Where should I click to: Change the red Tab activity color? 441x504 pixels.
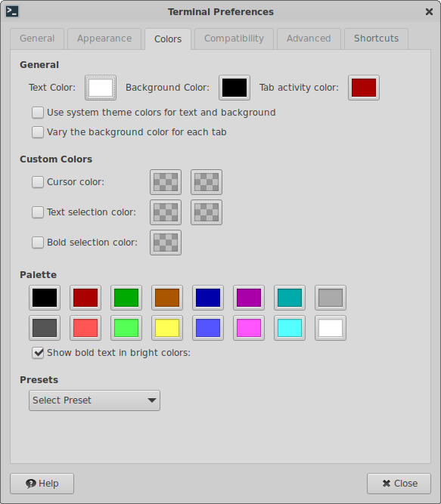pyautogui.click(x=364, y=88)
